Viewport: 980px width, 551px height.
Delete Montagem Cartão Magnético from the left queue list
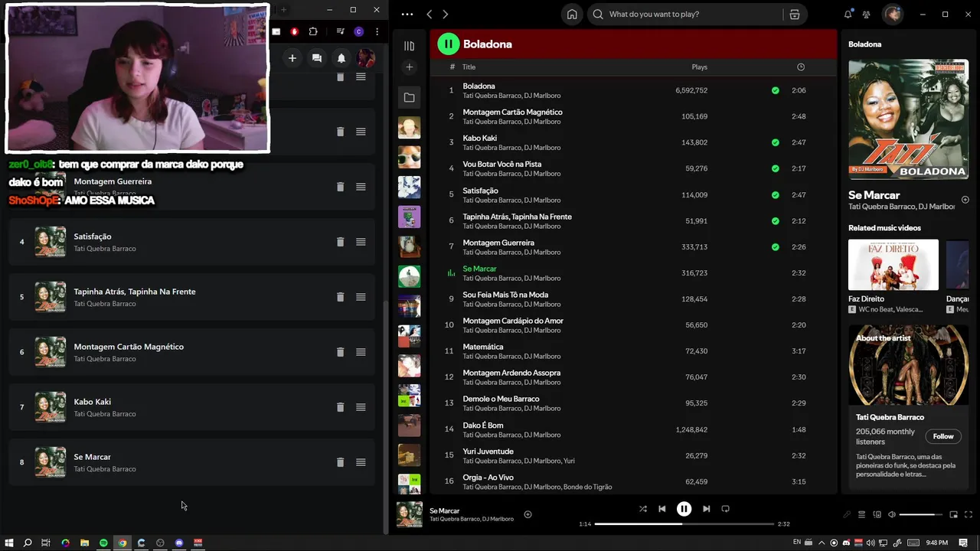tap(340, 352)
